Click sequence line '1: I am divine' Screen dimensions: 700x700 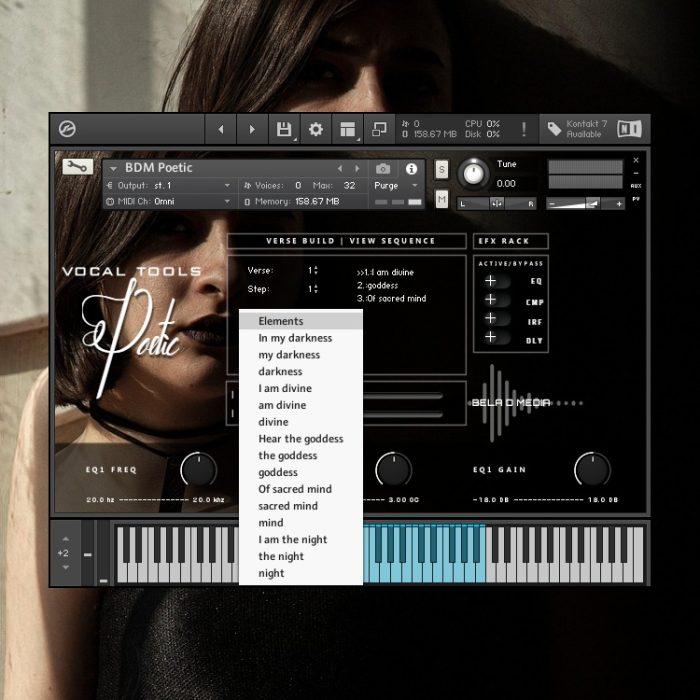(385, 272)
